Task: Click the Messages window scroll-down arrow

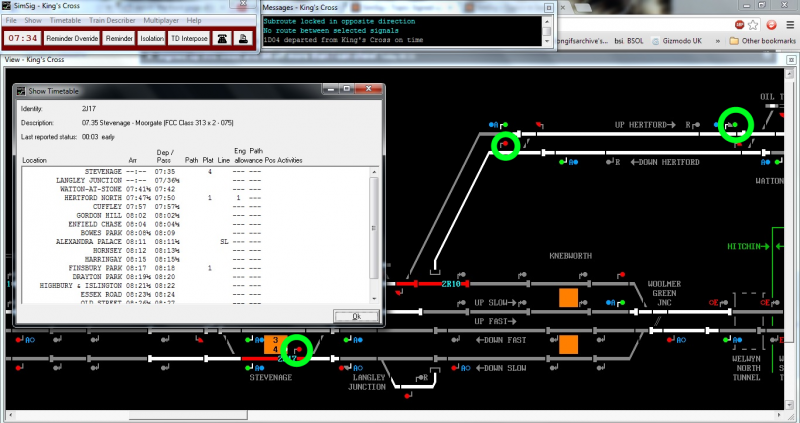Action: [x=547, y=43]
